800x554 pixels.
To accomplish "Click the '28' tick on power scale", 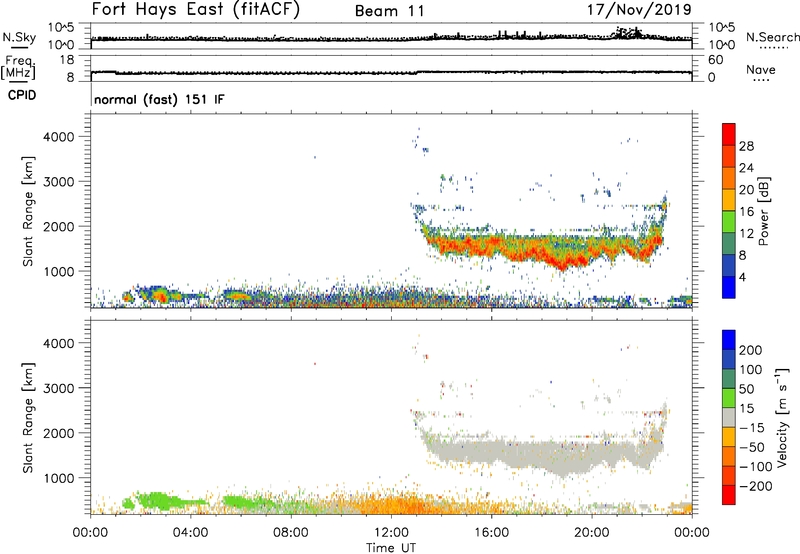I will [x=746, y=146].
